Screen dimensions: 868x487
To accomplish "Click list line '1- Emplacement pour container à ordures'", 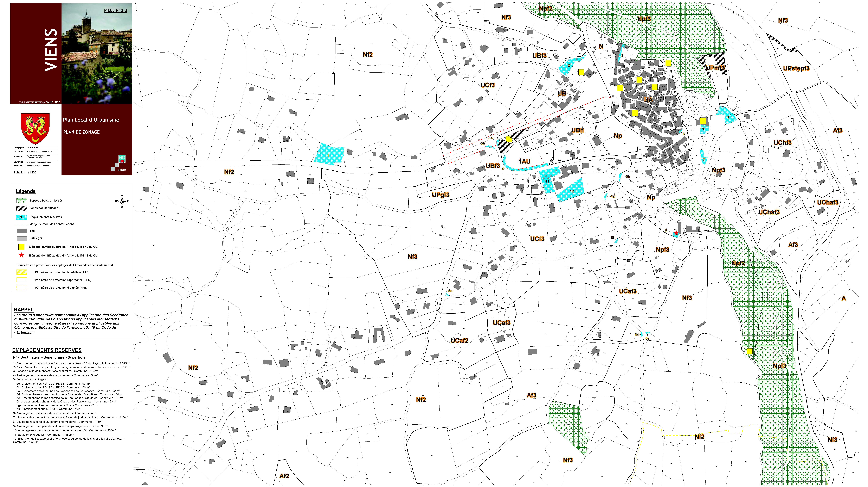I will [72, 364].
